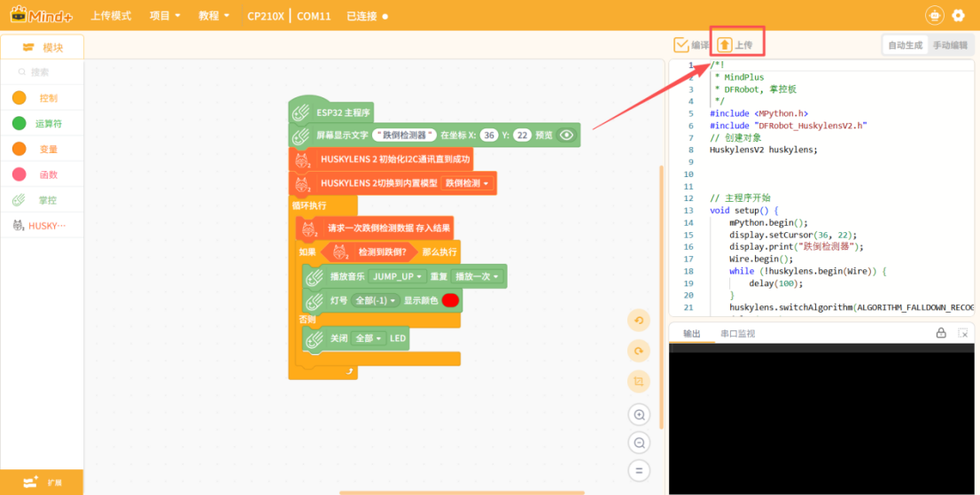This screenshot has height=495, width=980.
Task: Switch to 自动生成 code mode
Action: pos(905,45)
